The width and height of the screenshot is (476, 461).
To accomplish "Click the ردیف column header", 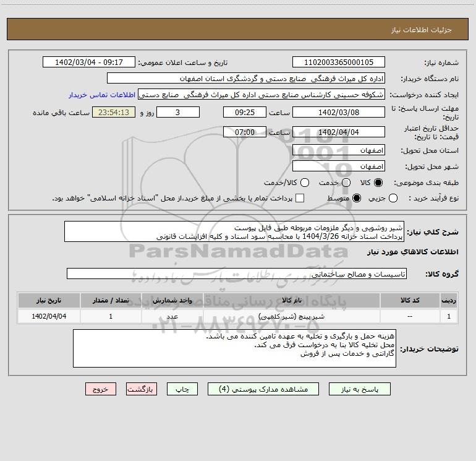I will click(449, 300).
